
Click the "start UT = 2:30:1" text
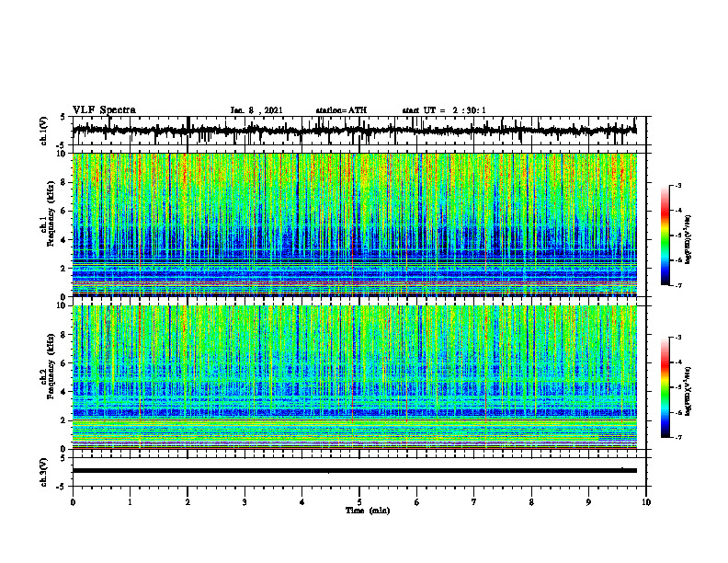point(444,110)
